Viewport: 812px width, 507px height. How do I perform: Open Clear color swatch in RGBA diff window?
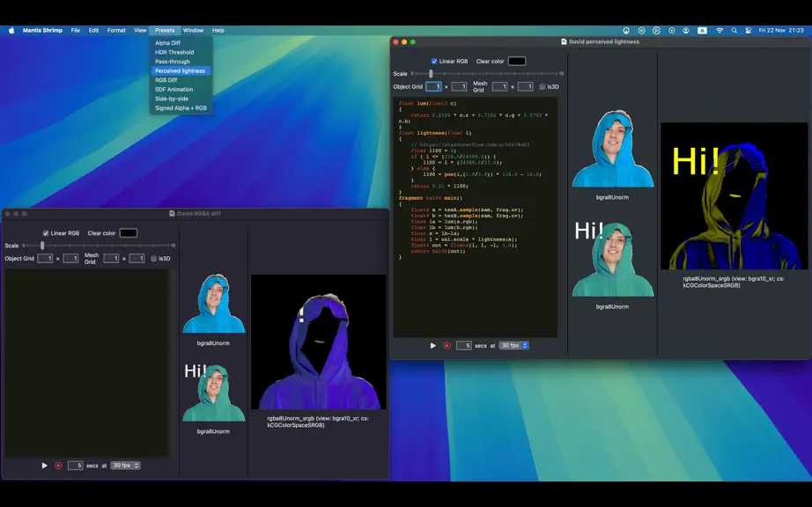click(129, 233)
